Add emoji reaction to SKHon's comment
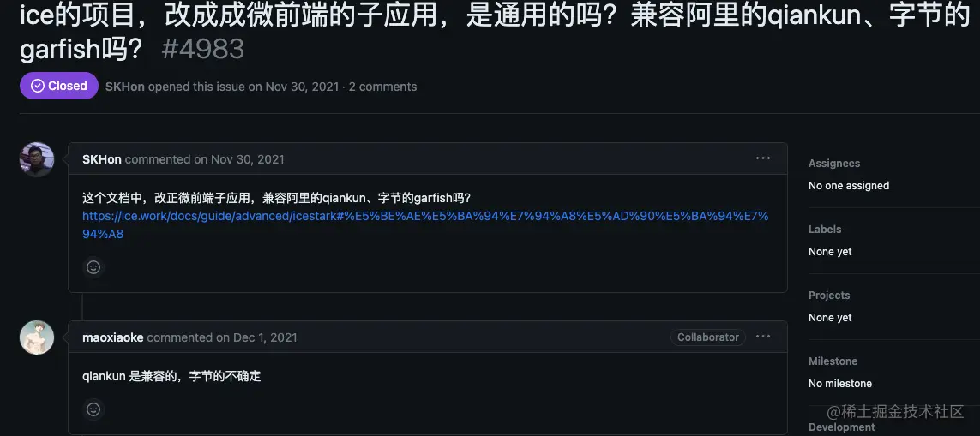980x436 pixels. tap(93, 267)
